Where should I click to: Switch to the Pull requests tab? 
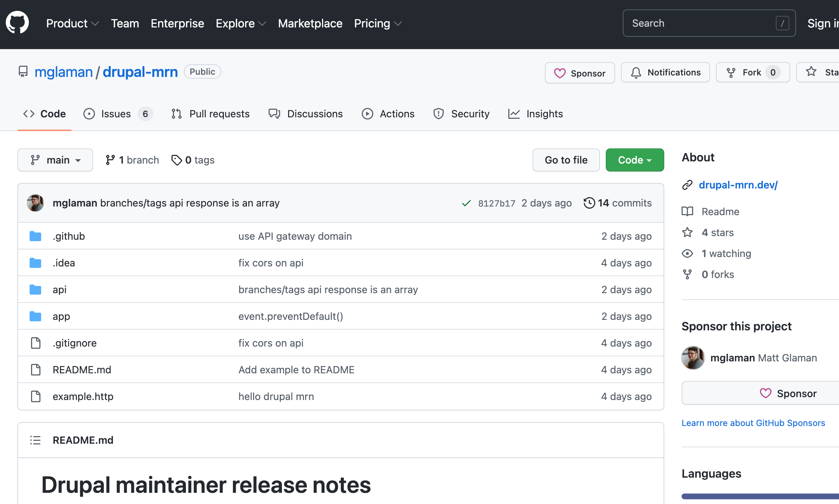(x=210, y=114)
